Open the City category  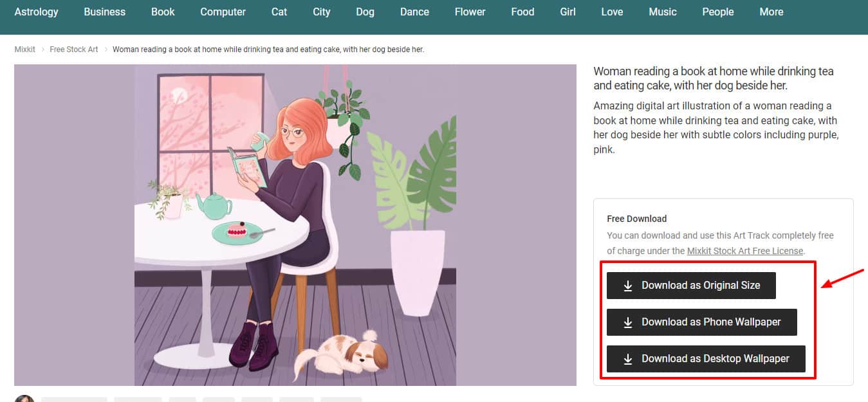322,12
